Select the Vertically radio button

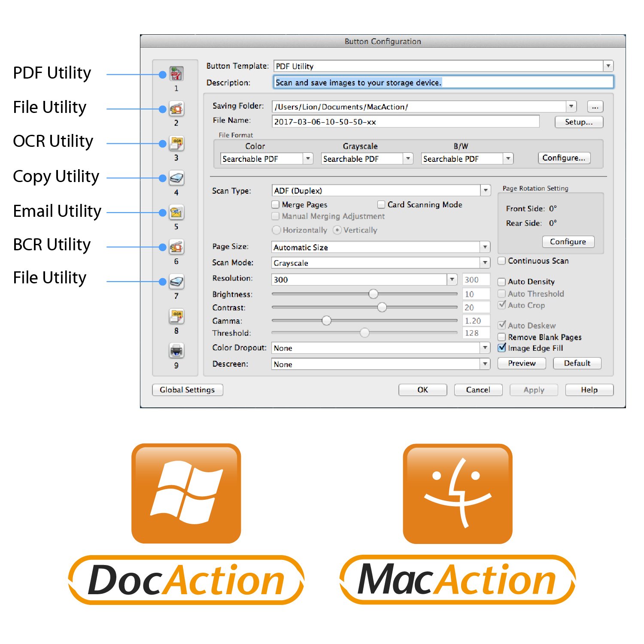[337, 230]
